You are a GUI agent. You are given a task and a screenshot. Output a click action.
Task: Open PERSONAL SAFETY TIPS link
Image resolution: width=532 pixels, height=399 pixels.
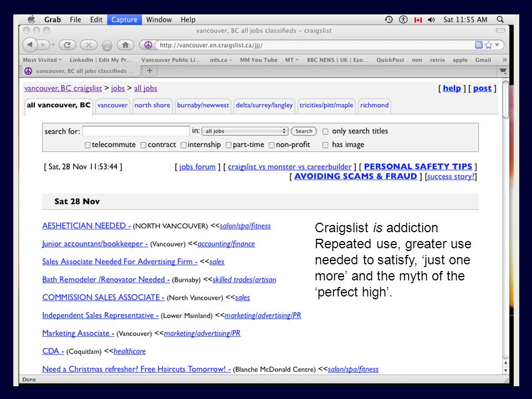pos(418,167)
